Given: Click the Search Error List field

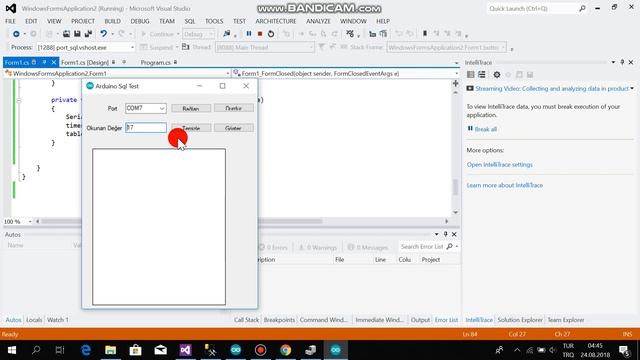Looking at the screenshot, I should point(422,247).
